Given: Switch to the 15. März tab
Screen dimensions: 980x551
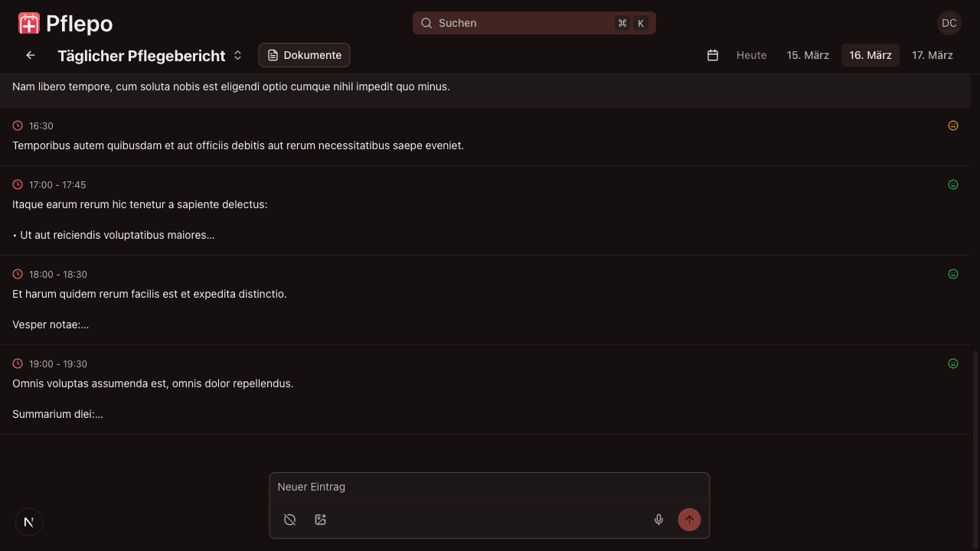Looking at the screenshot, I should (x=808, y=55).
